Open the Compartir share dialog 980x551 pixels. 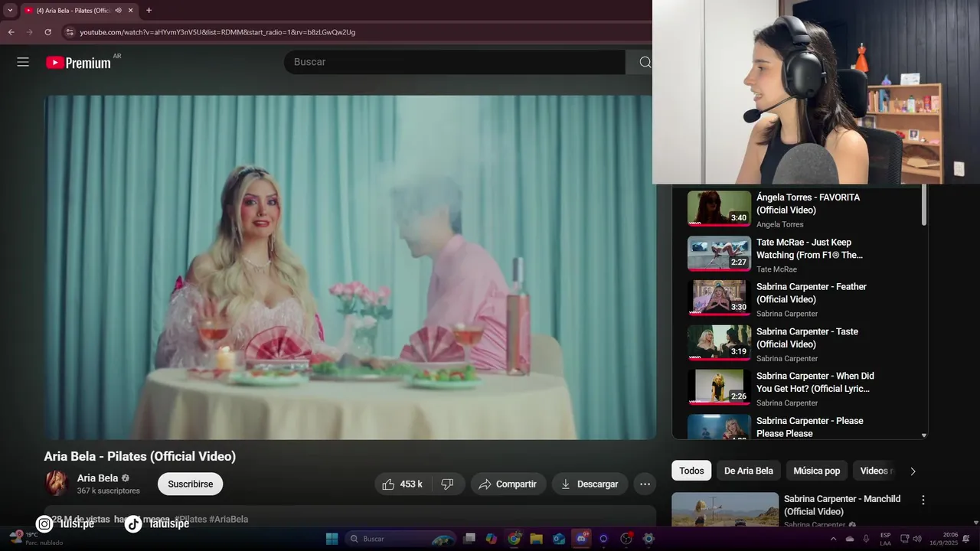point(508,484)
